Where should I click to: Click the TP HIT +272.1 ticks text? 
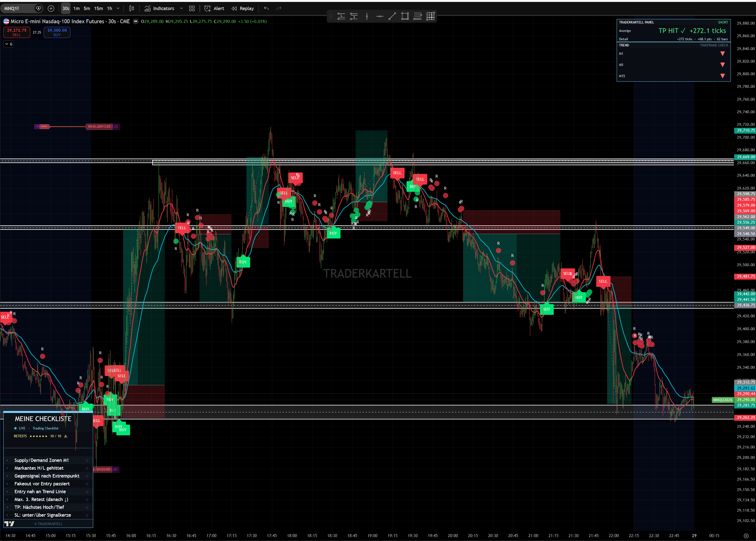point(692,31)
